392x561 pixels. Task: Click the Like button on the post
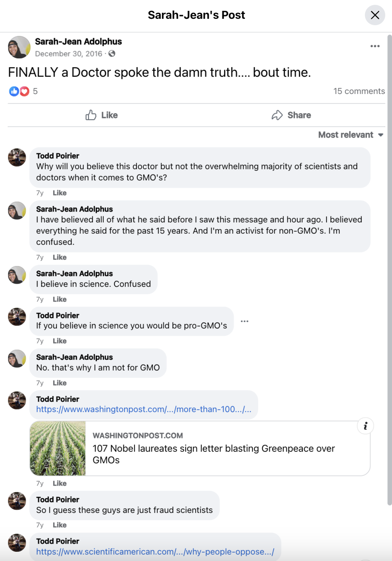[102, 115]
